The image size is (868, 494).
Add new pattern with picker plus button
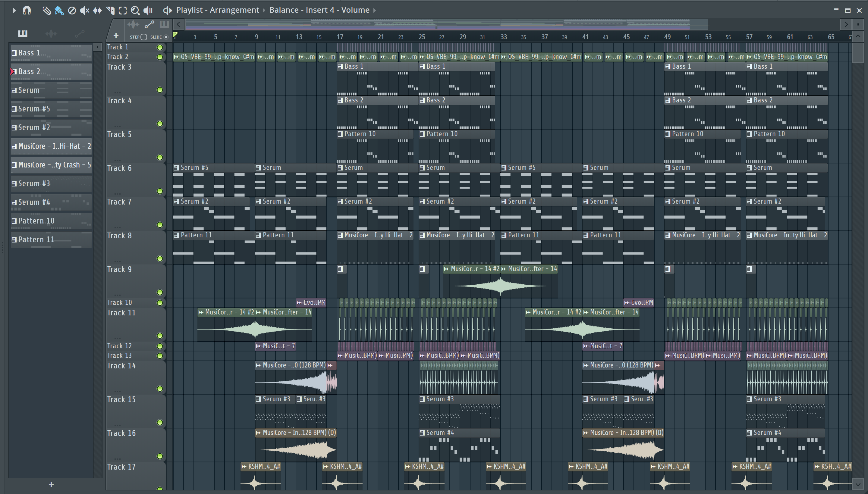click(51, 484)
